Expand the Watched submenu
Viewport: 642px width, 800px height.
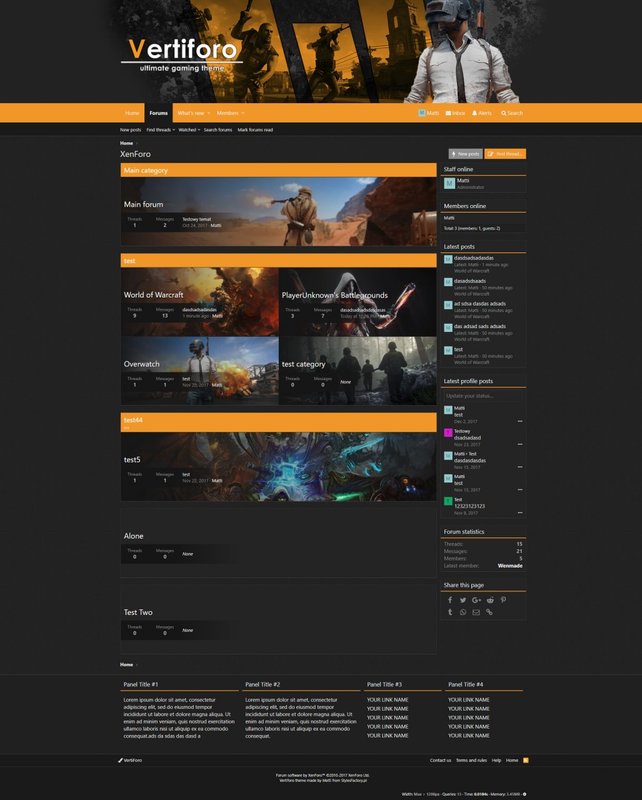pyautogui.click(x=199, y=130)
